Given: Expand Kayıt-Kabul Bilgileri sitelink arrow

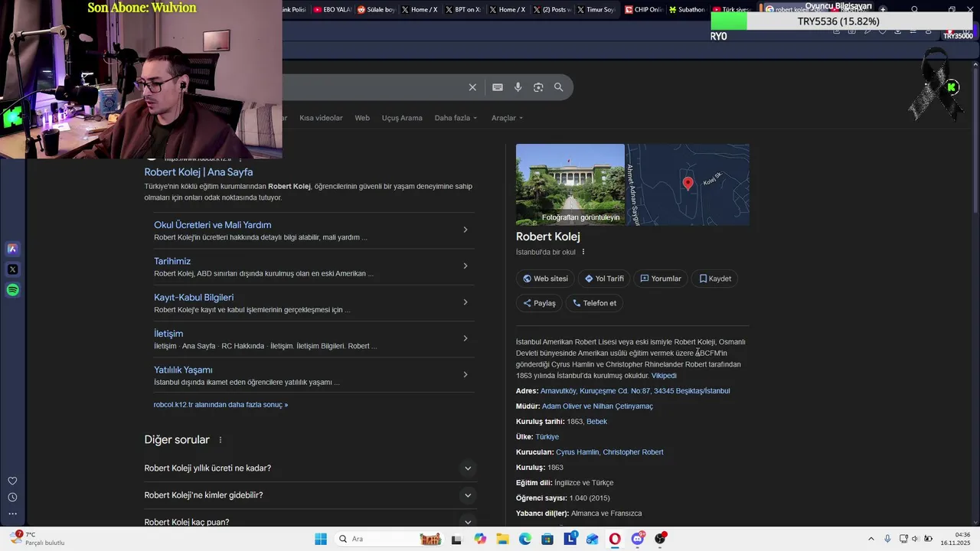Looking at the screenshot, I should (465, 302).
